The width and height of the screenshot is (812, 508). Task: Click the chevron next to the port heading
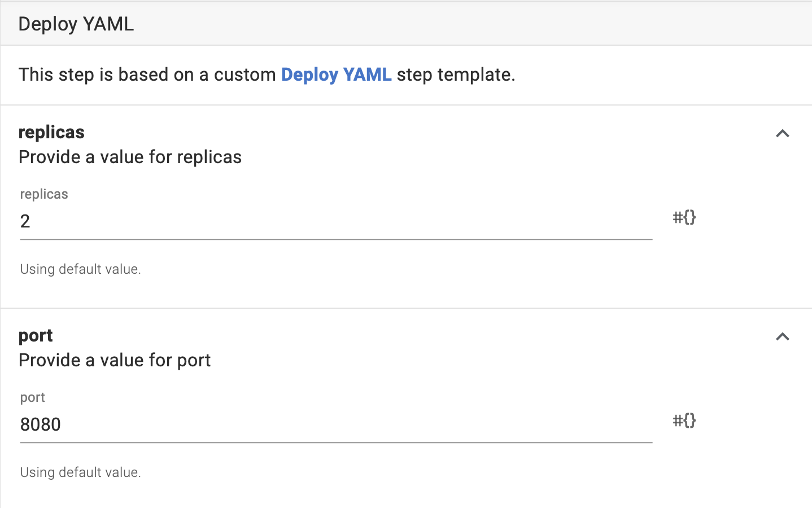pyautogui.click(x=783, y=337)
